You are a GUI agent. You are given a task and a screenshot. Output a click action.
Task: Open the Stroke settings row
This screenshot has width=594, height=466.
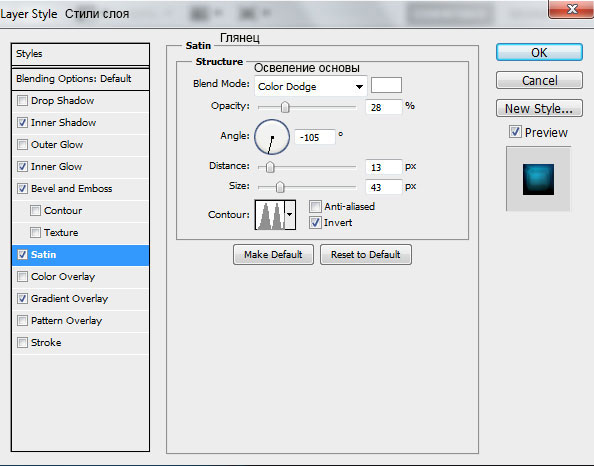80,342
